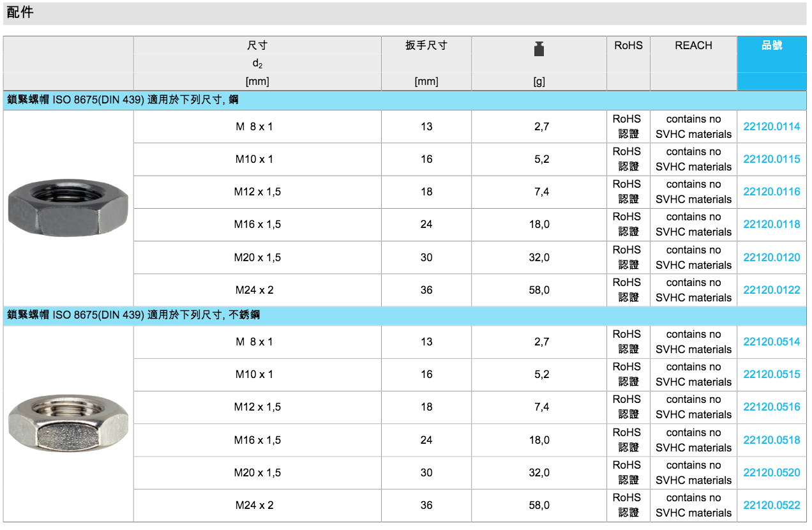
Task: Click the black steel lock nut image
Action: point(68,208)
